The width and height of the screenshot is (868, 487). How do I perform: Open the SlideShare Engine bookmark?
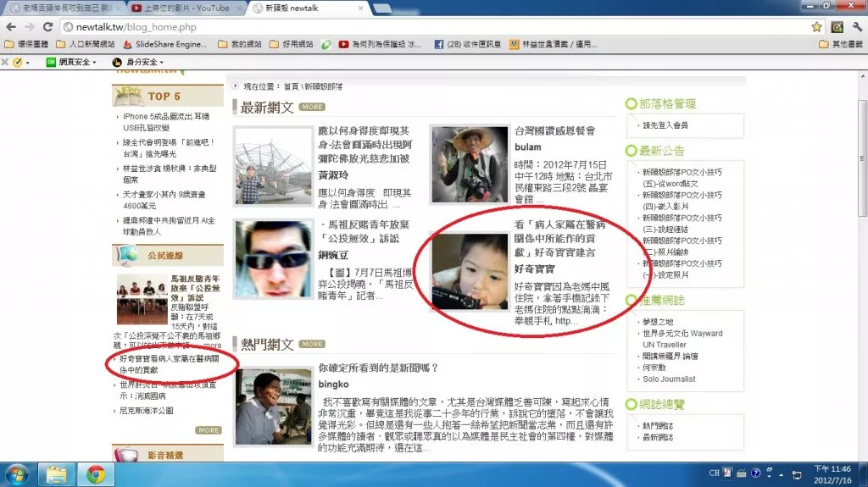pos(165,44)
